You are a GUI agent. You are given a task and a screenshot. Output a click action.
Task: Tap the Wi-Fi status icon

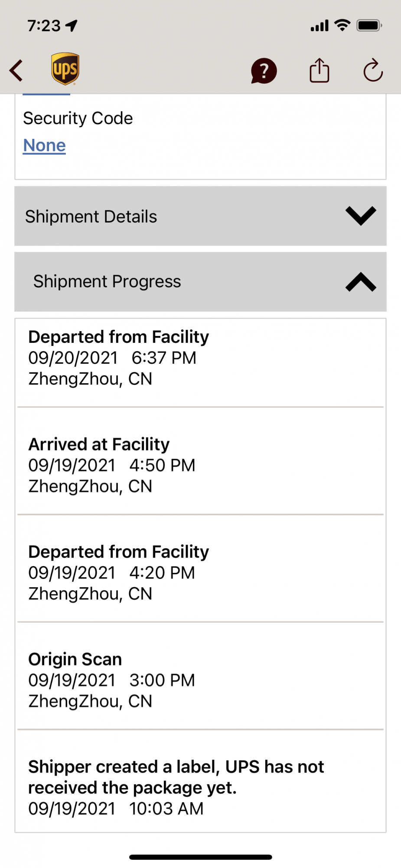point(342,26)
